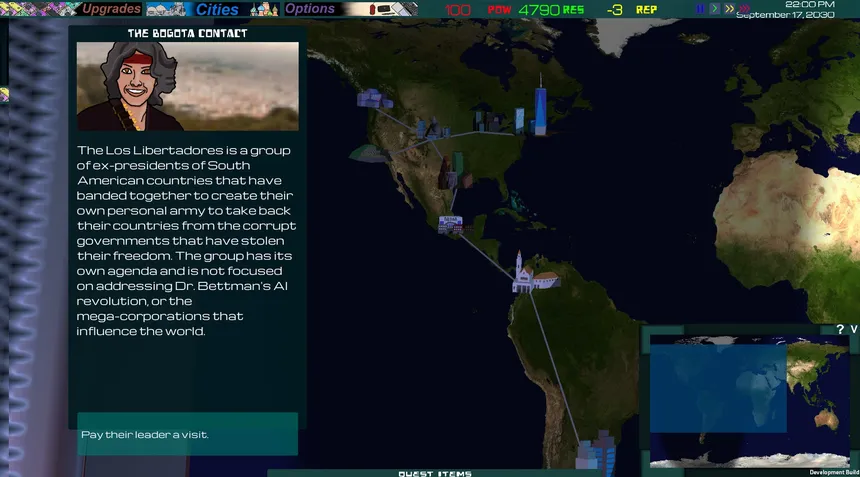Click 'The Bogota Contact' panel title
The image size is (860, 477).
tap(188, 33)
